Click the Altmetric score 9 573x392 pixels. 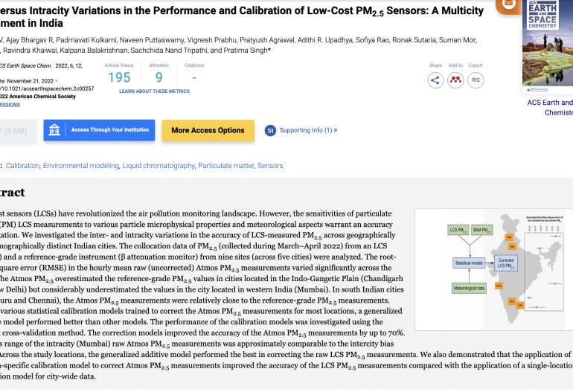pyautogui.click(x=159, y=77)
